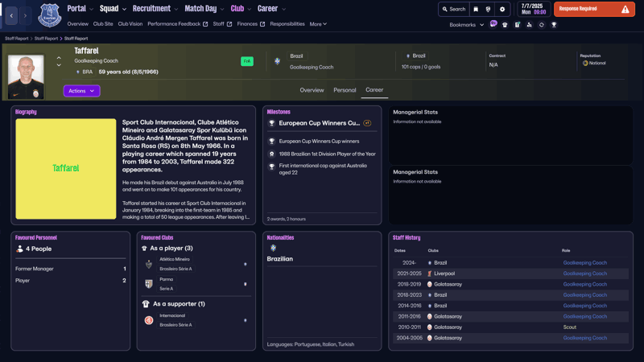Viewport: 644px width, 362px height.
Task: Open Responsibilities submenu item
Action: pos(287,24)
